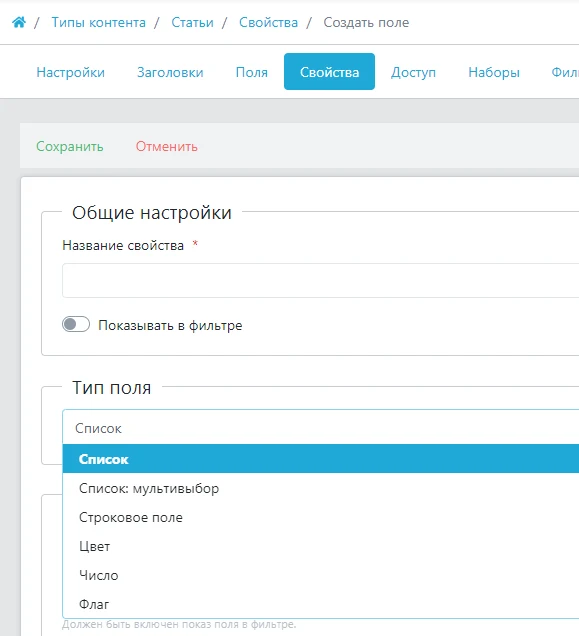Choose 'Цвет' option in type list
This screenshot has width=579, height=636.
[321, 546]
